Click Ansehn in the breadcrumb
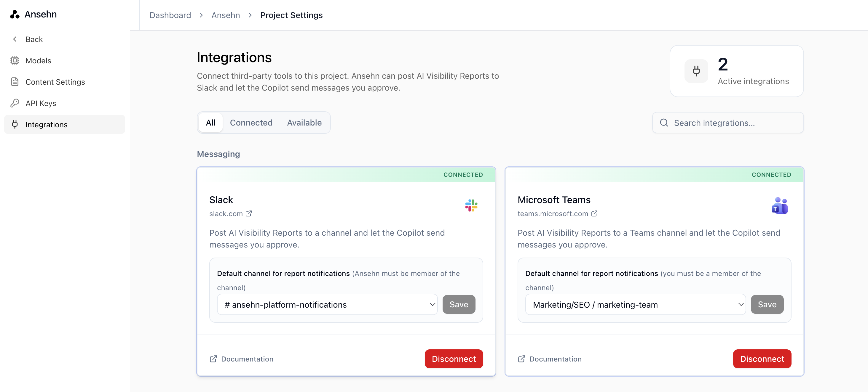This screenshot has width=868, height=392. click(x=225, y=15)
